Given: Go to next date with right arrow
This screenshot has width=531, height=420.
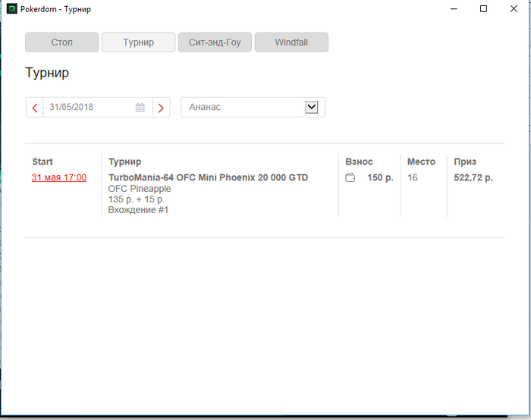Looking at the screenshot, I should 161,108.
